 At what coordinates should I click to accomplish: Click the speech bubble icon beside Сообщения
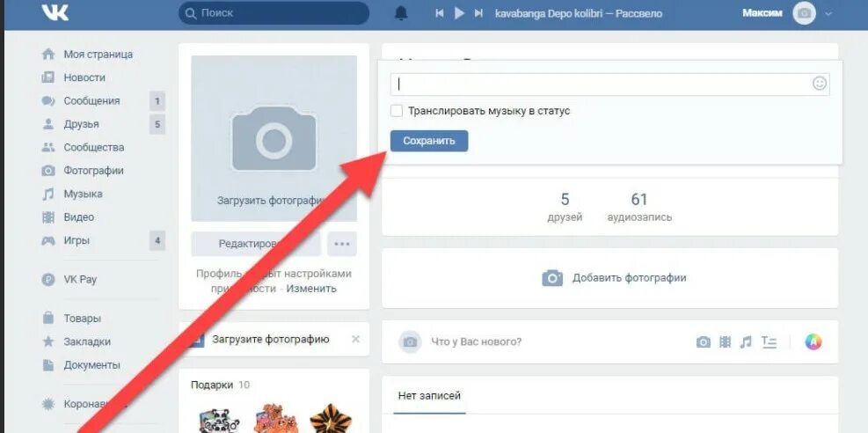pyautogui.click(x=48, y=101)
